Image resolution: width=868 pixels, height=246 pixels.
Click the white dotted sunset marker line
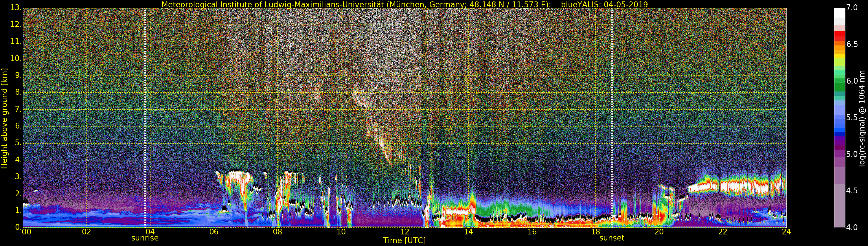point(612,118)
